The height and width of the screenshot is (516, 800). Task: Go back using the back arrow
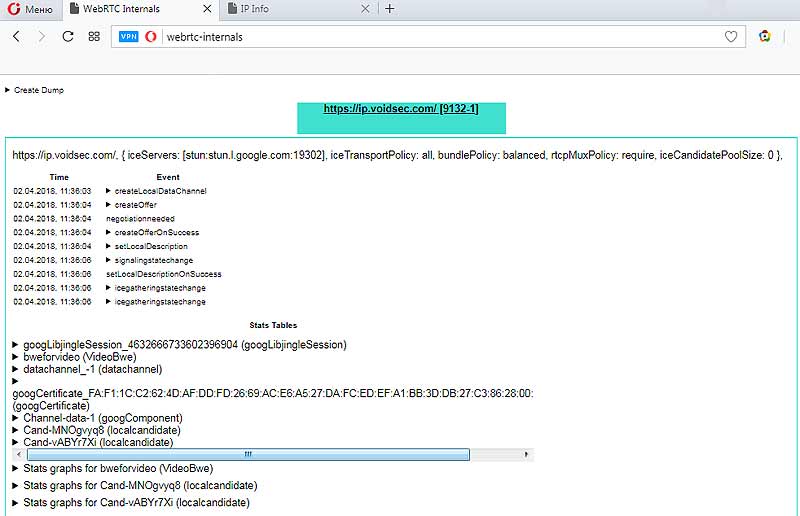[x=16, y=36]
